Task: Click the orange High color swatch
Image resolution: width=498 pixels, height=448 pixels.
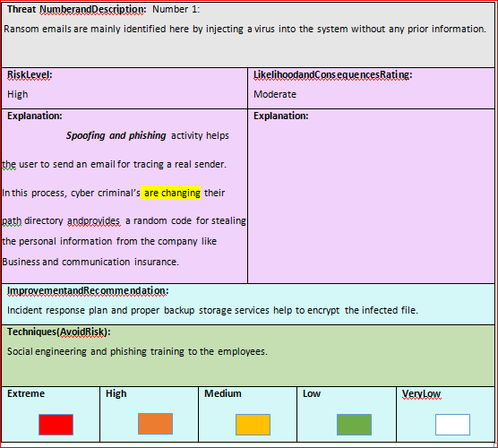Action: [155, 424]
